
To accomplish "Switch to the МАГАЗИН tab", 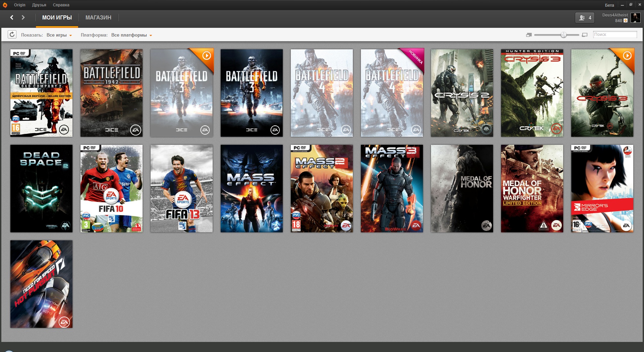I will (x=98, y=18).
